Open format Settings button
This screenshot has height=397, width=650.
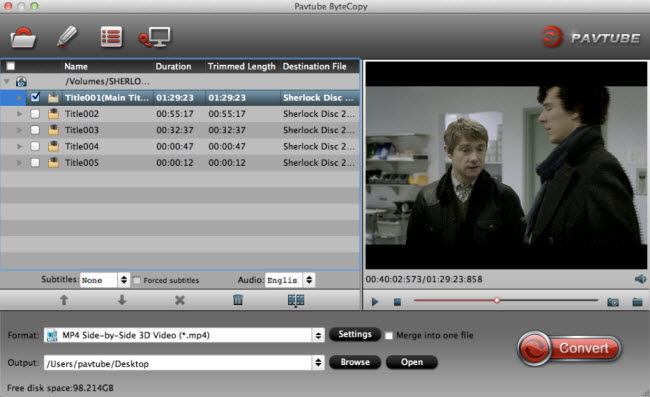355,334
